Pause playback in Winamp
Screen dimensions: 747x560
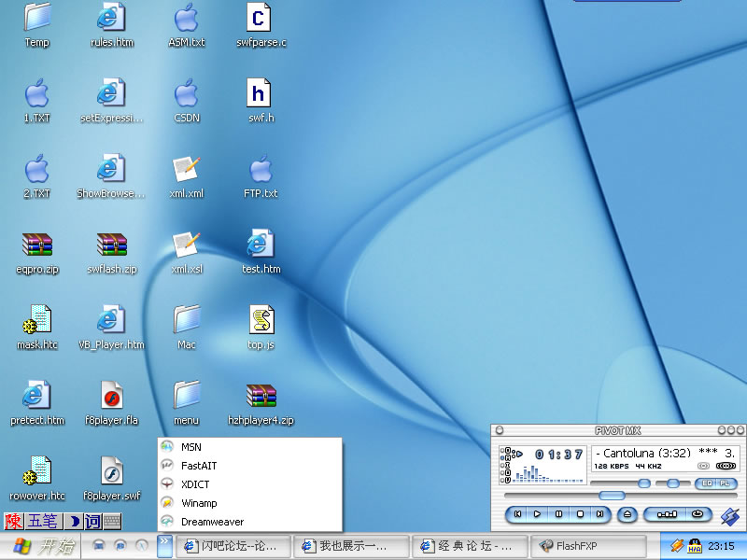558,514
